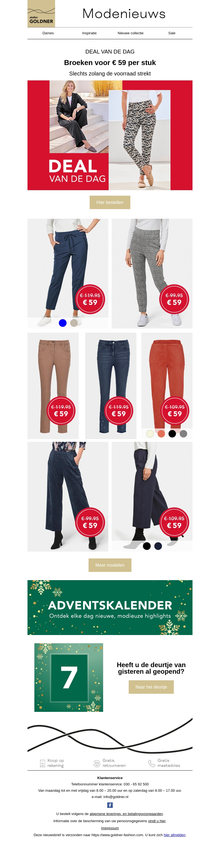Image resolution: width=220 pixels, height=868 pixels.
Task: Select the coral color swatch under red pants
Action: [161, 434]
